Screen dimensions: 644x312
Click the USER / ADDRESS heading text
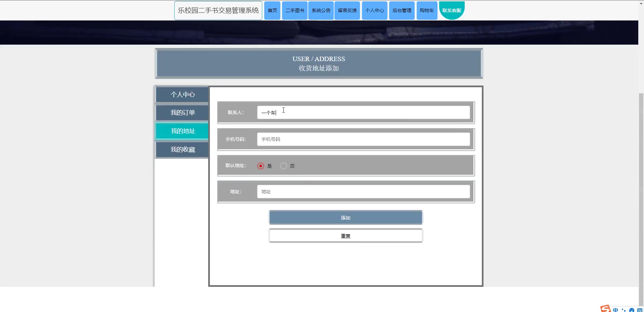click(319, 59)
